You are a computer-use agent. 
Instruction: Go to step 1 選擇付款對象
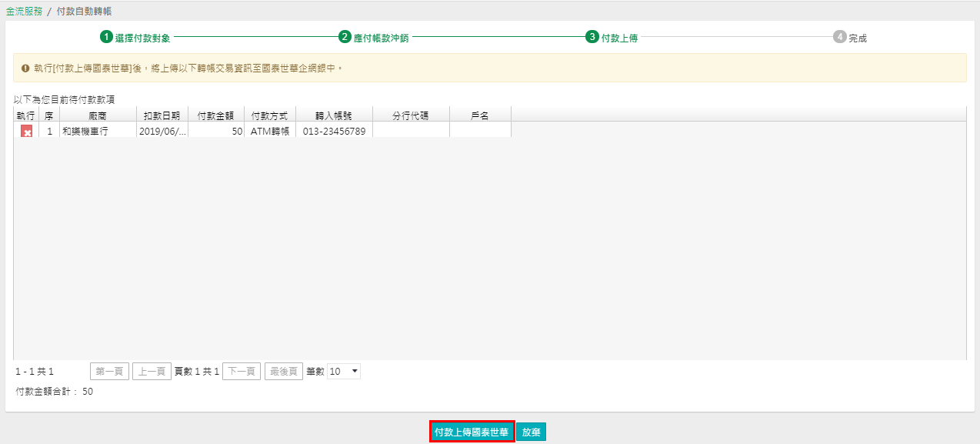pos(135,38)
